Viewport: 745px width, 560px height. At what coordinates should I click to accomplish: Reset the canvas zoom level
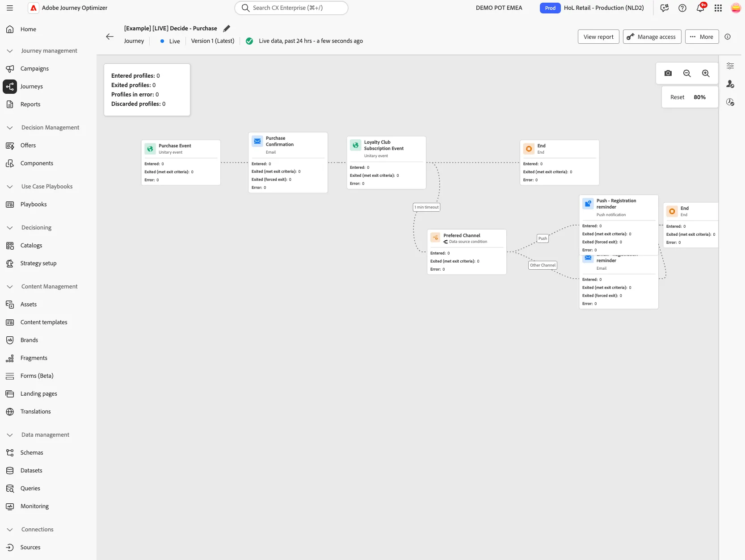pyautogui.click(x=677, y=97)
